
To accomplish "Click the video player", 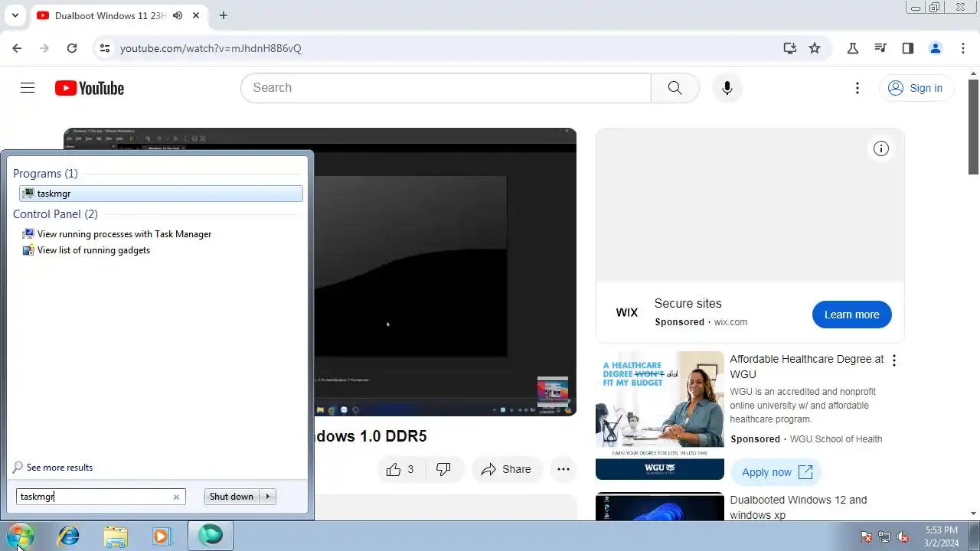I will coord(444,272).
